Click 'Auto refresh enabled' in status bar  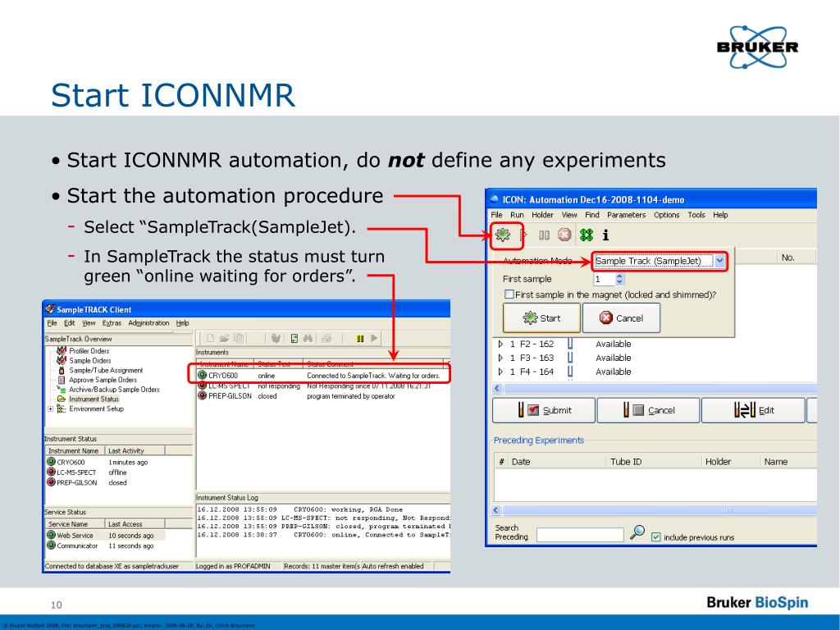(x=393, y=566)
